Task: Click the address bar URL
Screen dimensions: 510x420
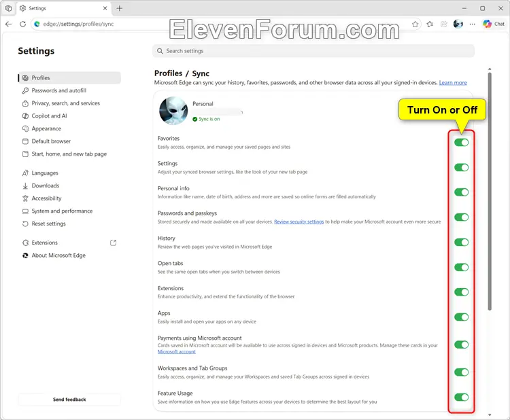Action: 78,24
